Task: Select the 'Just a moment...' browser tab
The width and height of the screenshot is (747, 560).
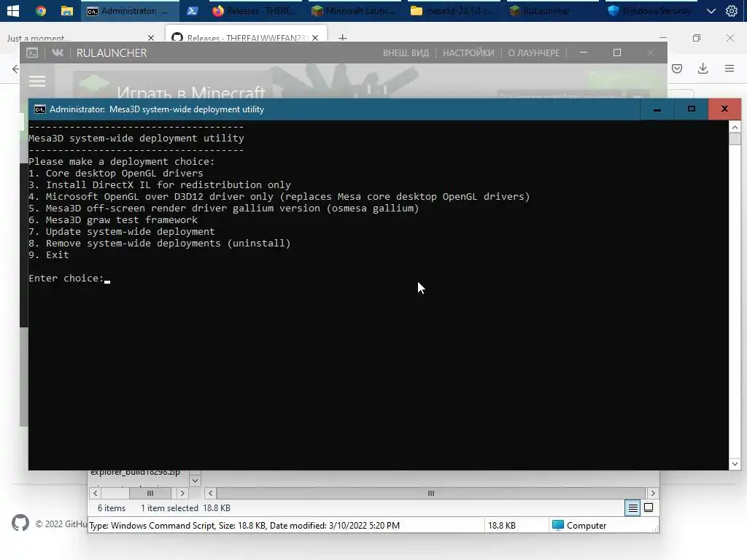Action: coord(38,38)
